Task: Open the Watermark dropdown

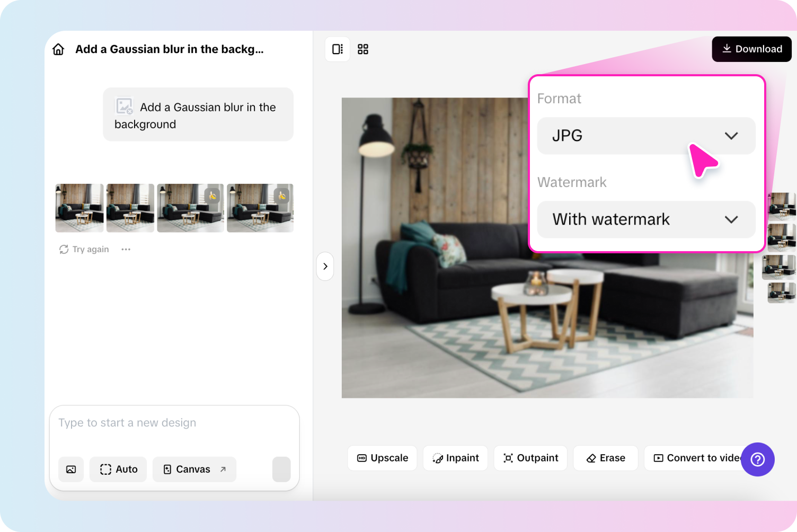Action: click(x=646, y=219)
